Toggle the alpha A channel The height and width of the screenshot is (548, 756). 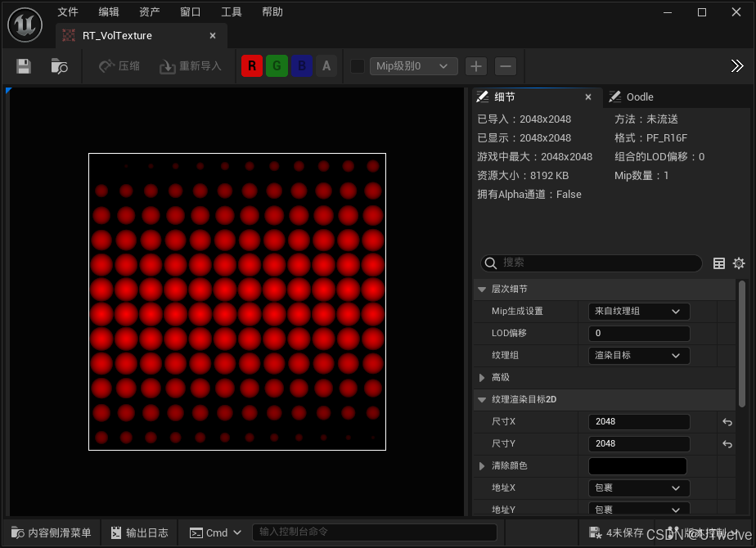(326, 66)
